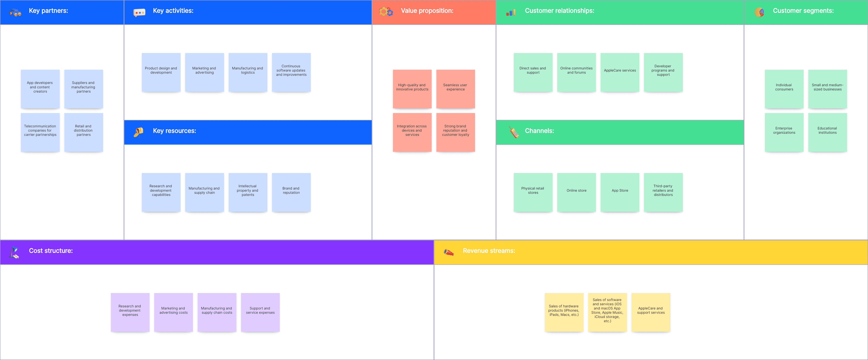Select 'App developers and content creators' sticky note
Image resolution: width=868 pixels, height=360 pixels.
(x=40, y=89)
